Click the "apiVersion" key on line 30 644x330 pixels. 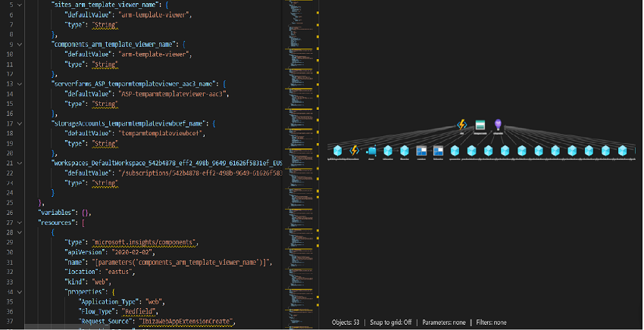coord(84,252)
